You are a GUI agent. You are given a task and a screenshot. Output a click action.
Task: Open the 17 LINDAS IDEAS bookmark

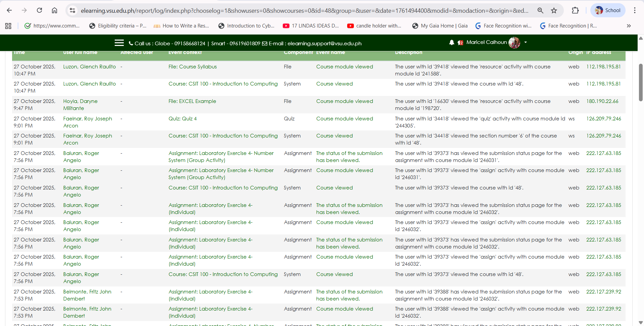(311, 26)
